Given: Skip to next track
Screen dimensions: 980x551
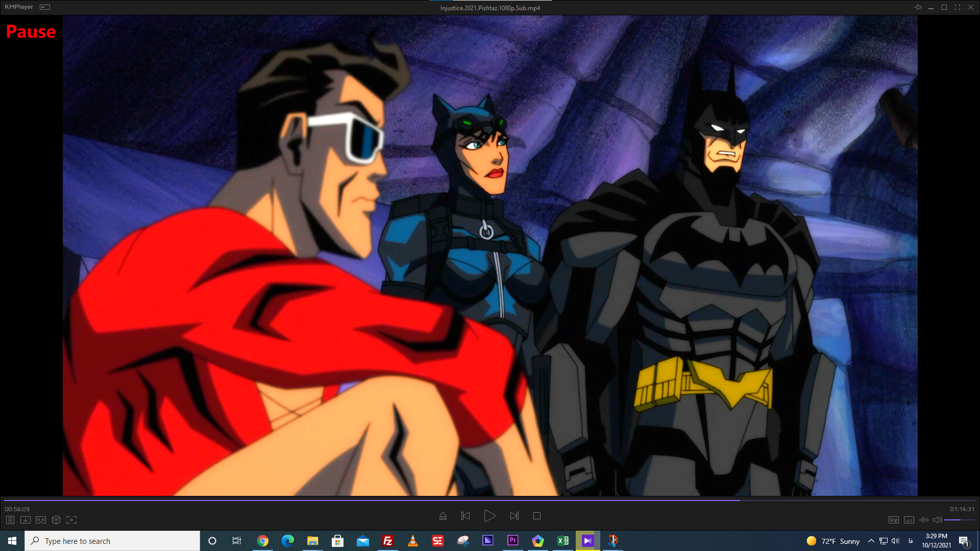Looking at the screenshot, I should [x=514, y=516].
